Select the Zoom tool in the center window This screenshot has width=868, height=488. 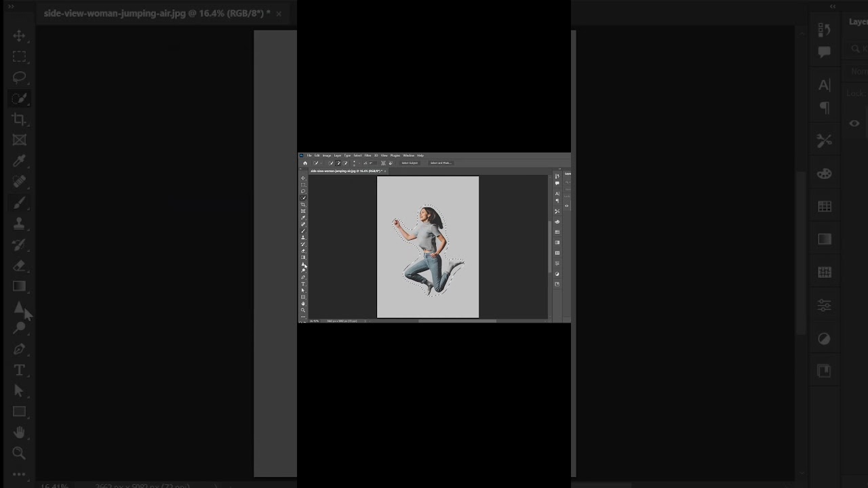(x=303, y=310)
